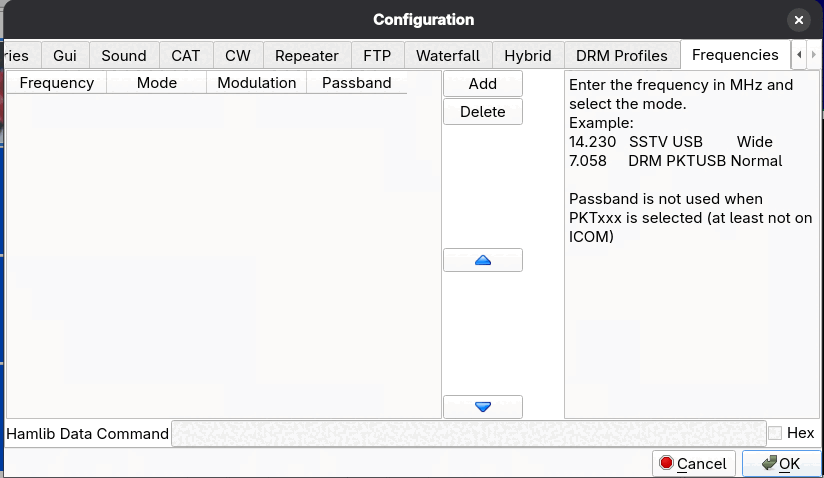Click the Modulation column header
The width and height of the screenshot is (824, 478).
256,83
